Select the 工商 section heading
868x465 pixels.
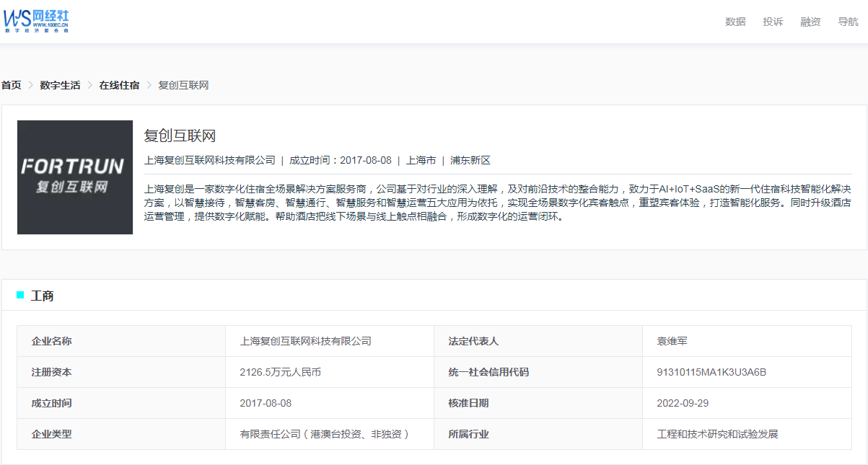point(43,296)
